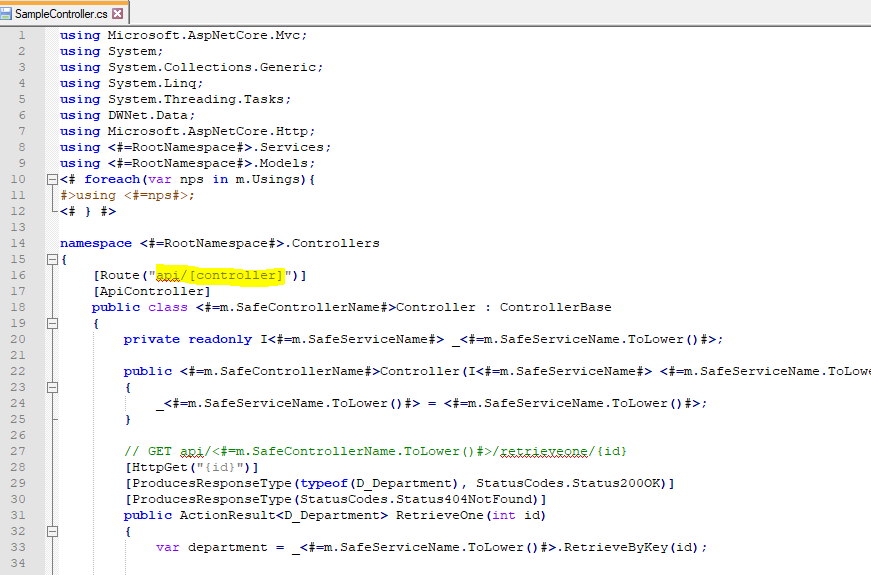The height and width of the screenshot is (575, 871).
Task: Click line number 27 in the margin
Action: [x=19, y=451]
